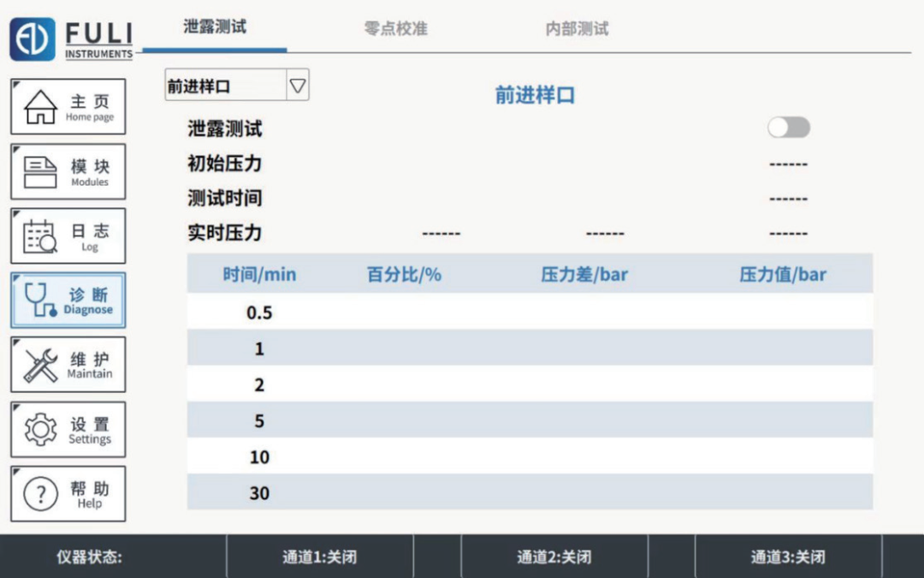Select the 1 minute table row
This screenshot has width=924, height=578.
pyautogui.click(x=530, y=348)
